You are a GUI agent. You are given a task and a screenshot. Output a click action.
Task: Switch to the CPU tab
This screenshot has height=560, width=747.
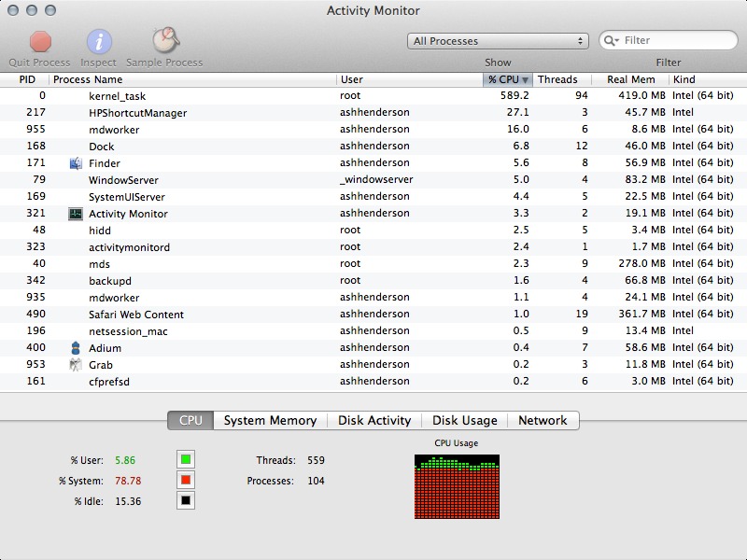pos(190,421)
